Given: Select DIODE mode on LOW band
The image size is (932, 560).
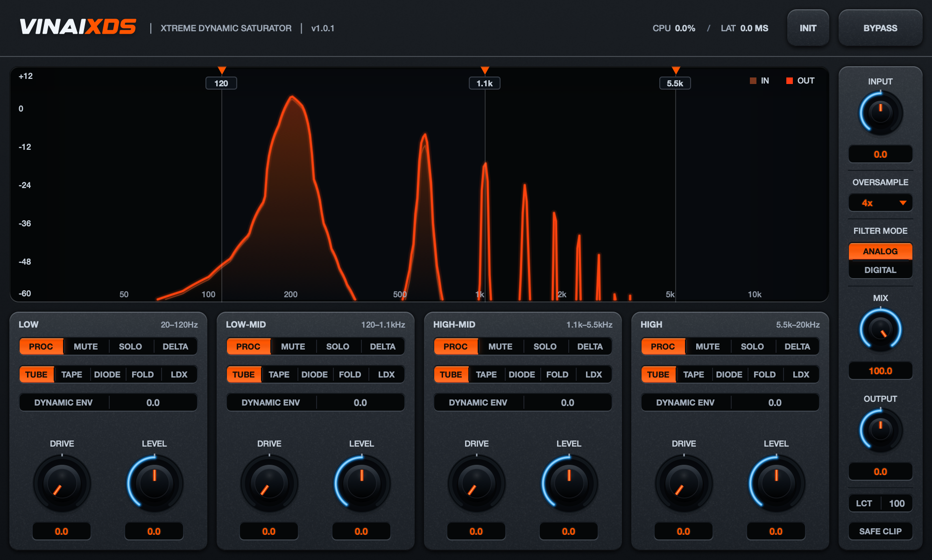Looking at the screenshot, I should (x=107, y=374).
